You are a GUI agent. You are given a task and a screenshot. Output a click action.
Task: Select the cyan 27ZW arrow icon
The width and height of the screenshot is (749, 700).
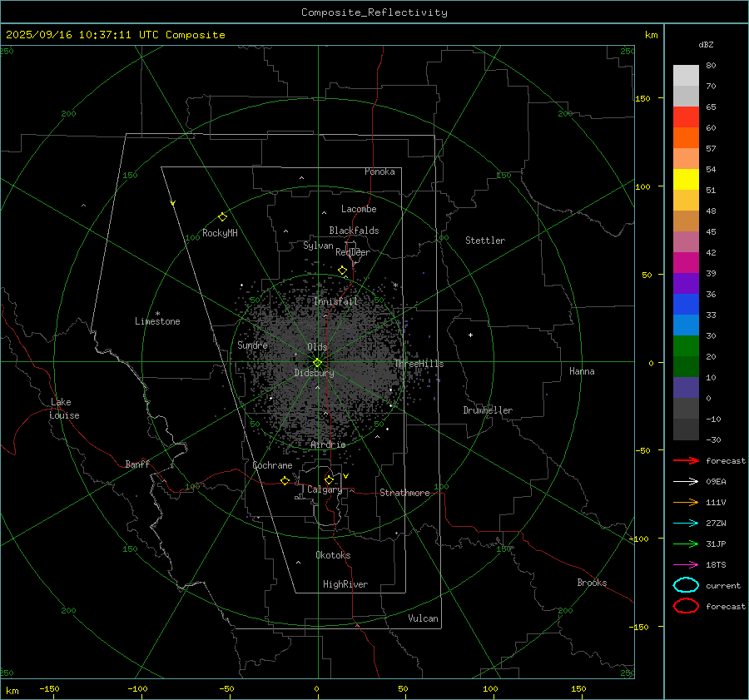tap(686, 523)
